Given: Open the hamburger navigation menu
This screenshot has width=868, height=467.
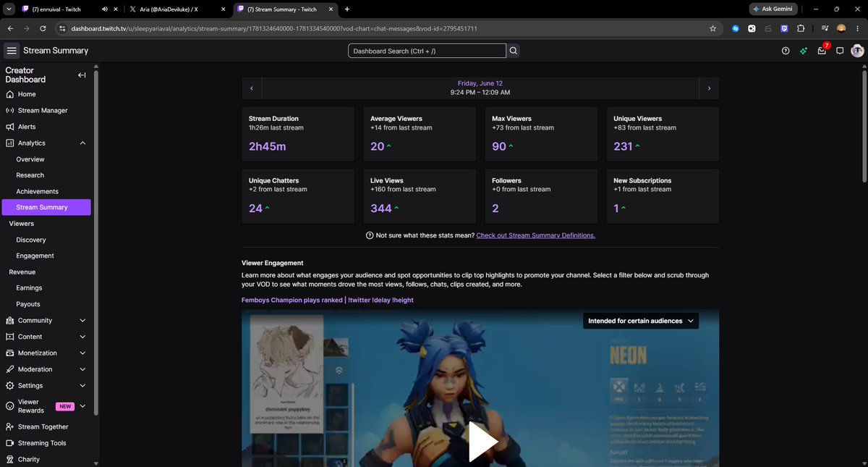Looking at the screenshot, I should (11, 51).
